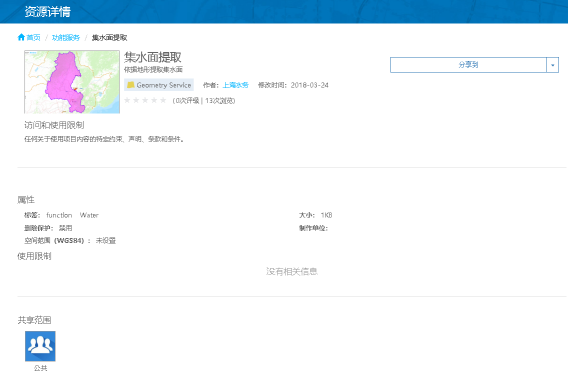This screenshot has width=568, height=379.
Task: Select the Geometry Service type tag
Action: click(159, 85)
